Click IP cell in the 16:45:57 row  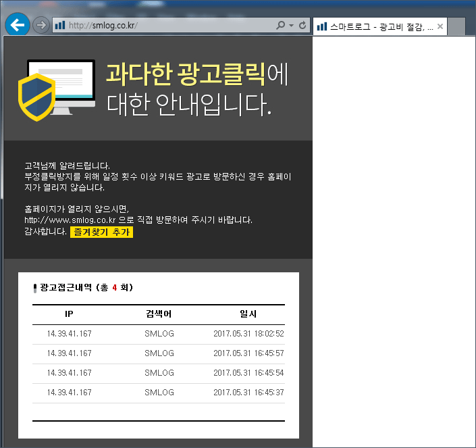(x=70, y=353)
